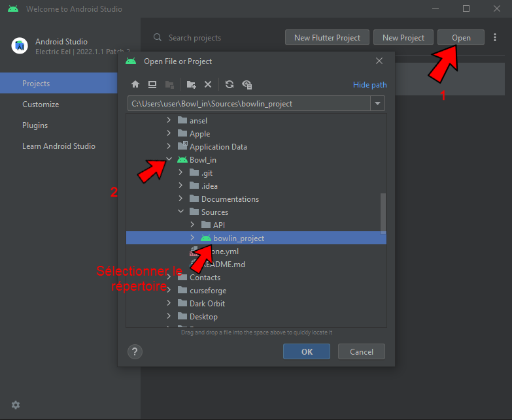Toggle show hidden files and directories icon

(x=247, y=84)
